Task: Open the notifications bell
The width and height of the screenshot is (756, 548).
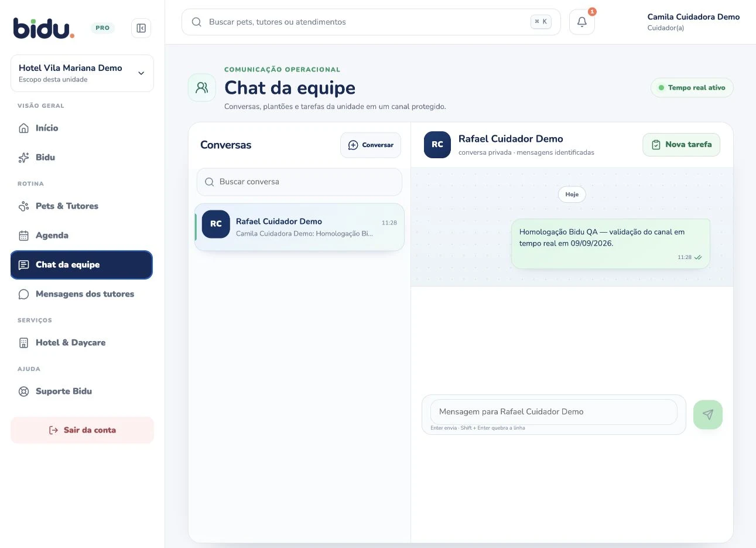Action: [x=582, y=22]
